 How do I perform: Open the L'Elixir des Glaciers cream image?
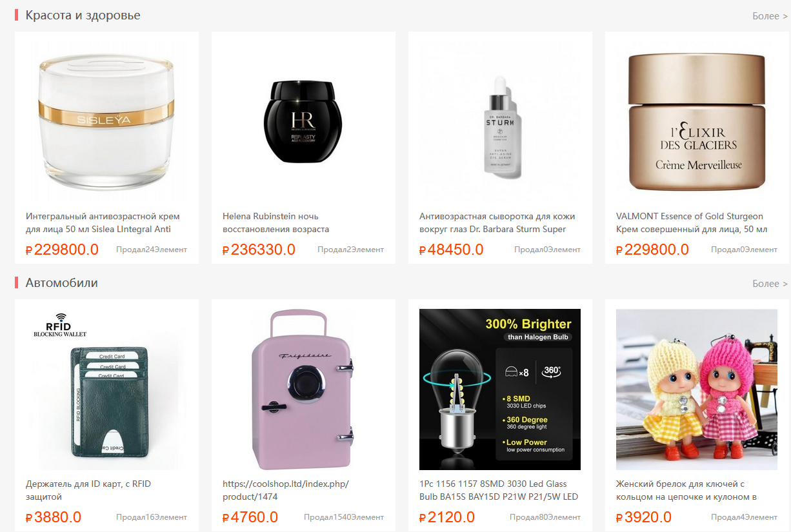[697, 122]
